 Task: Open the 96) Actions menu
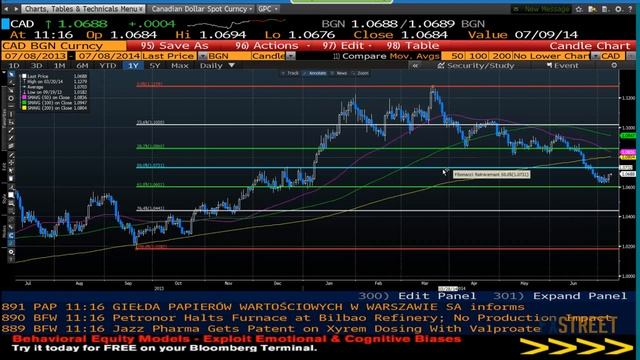[272, 46]
